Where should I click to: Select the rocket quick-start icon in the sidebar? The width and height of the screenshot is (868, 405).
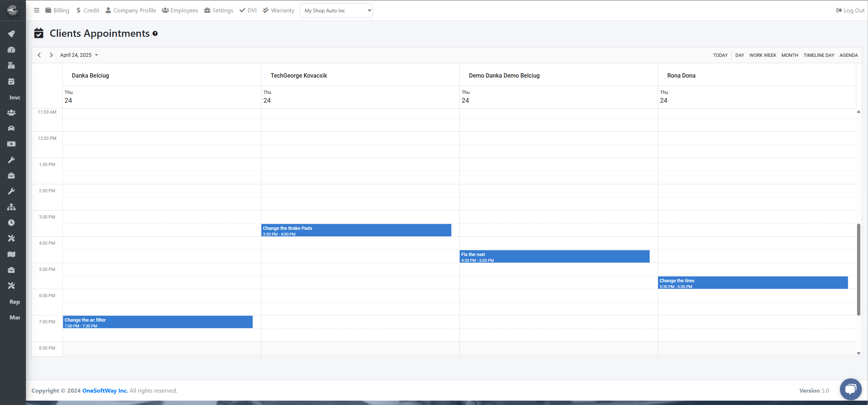(11, 34)
